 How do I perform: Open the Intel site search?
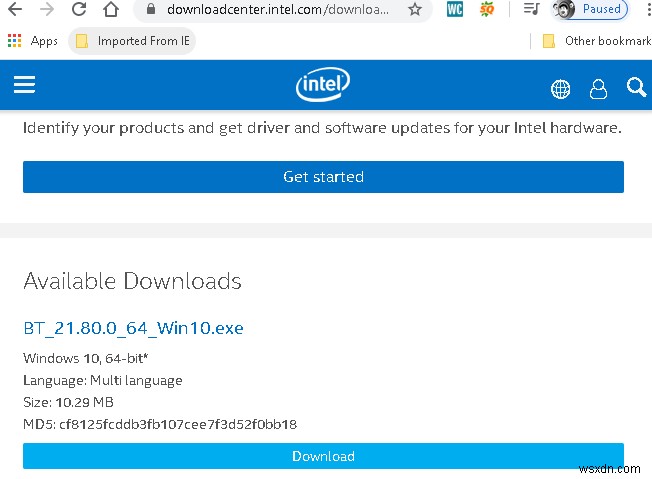tap(636, 87)
